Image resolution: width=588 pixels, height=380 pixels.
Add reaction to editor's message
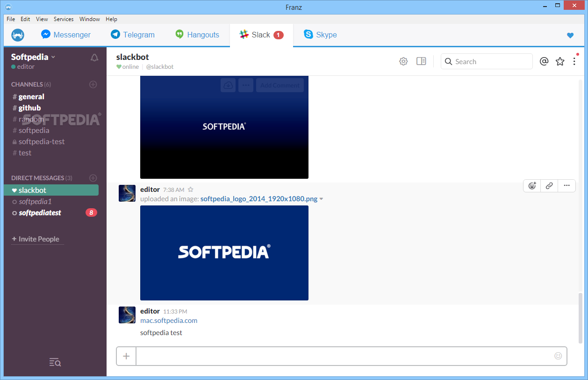[532, 185]
